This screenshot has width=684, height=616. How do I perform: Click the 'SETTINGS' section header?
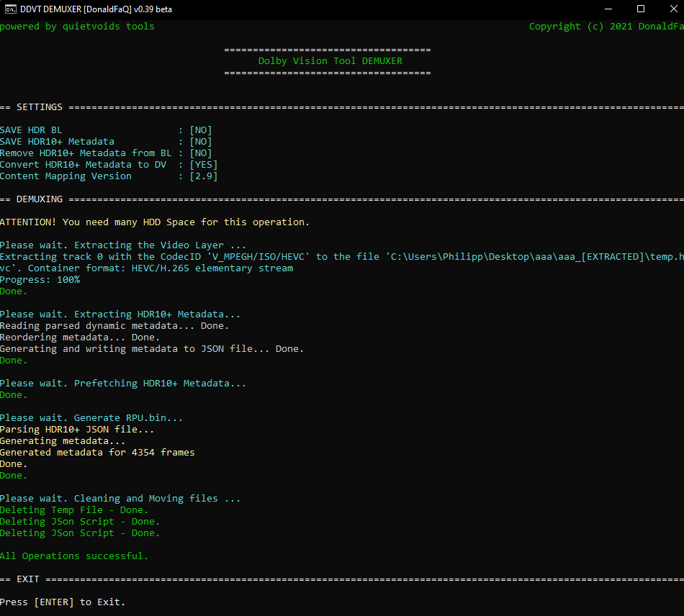40,107
